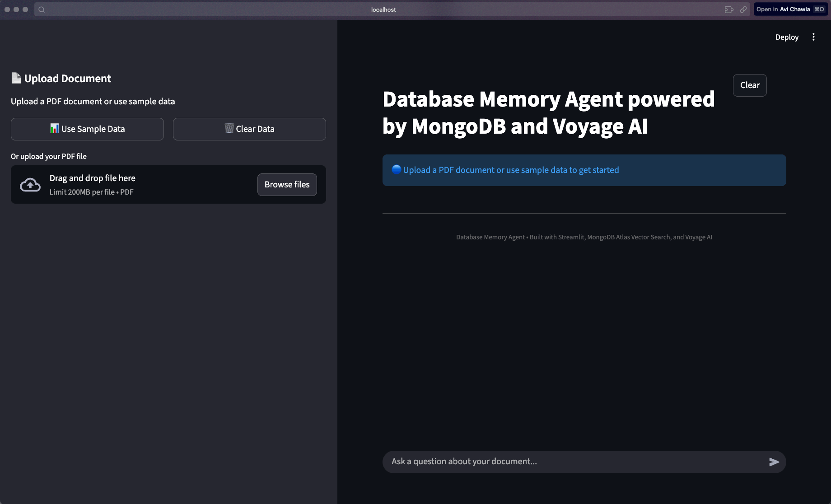The height and width of the screenshot is (504, 831).
Task: Click the Database Memory Agent title heading
Action: [549, 113]
